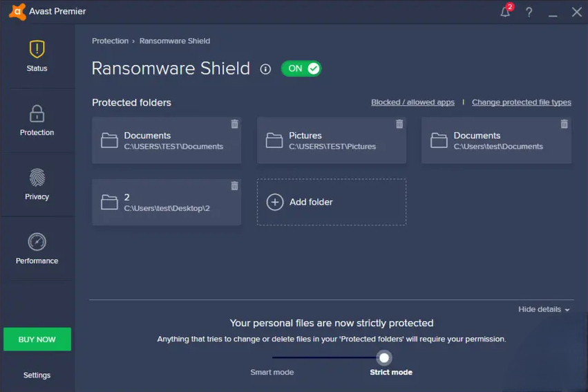Click the path C:\USERS\TEST\Pictures
The width and height of the screenshot is (588, 392).
point(332,147)
